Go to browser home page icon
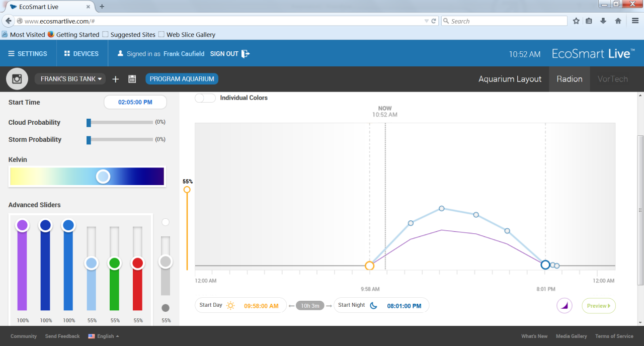 (x=618, y=21)
